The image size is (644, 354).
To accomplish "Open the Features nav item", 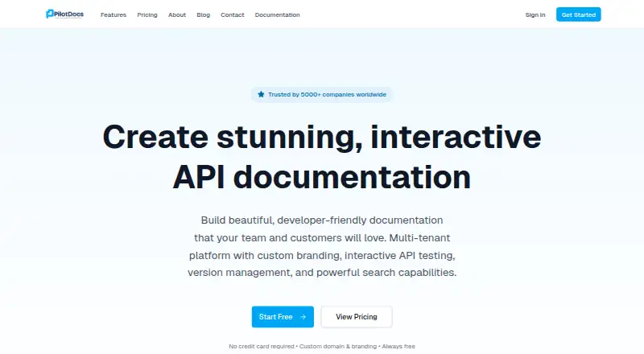I will coord(114,14).
